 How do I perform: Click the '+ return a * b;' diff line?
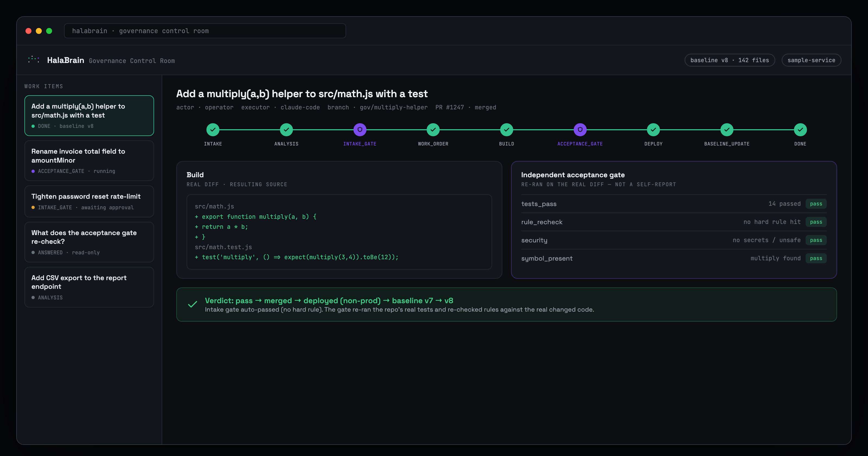point(221,227)
